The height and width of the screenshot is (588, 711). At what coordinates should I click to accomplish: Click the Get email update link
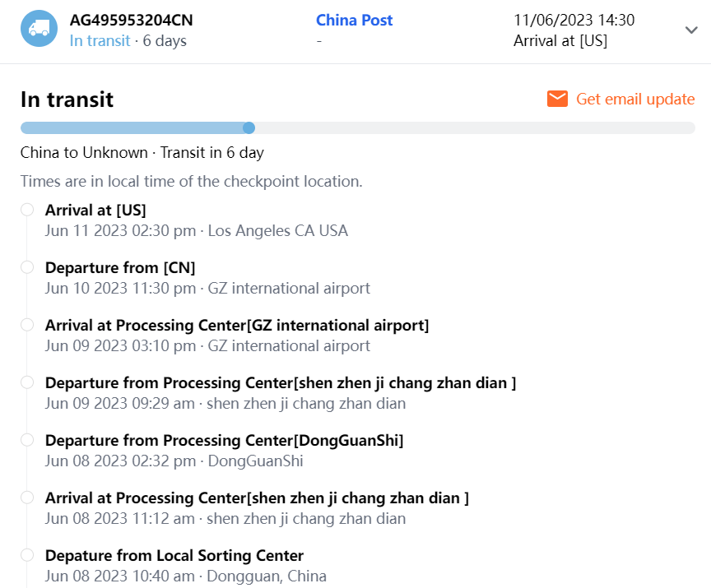point(635,99)
